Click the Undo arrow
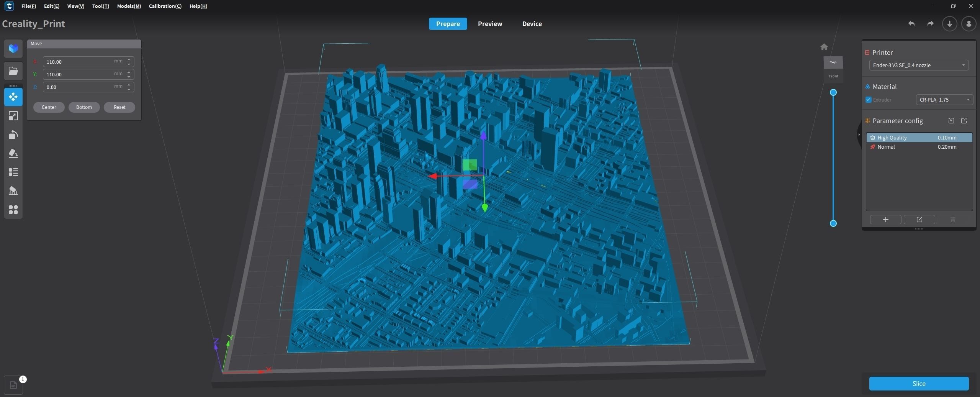 pos(911,24)
